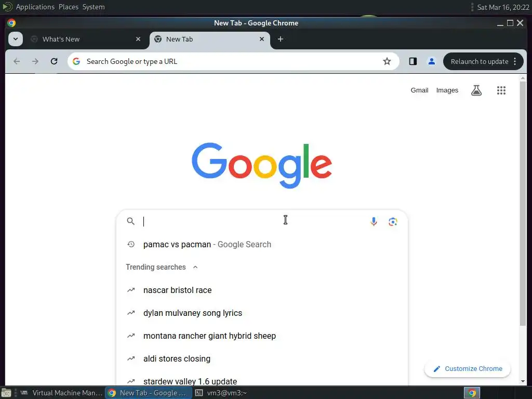This screenshot has height=399, width=532.
Task: Click the Chrome back arrow button
Action: [17, 61]
